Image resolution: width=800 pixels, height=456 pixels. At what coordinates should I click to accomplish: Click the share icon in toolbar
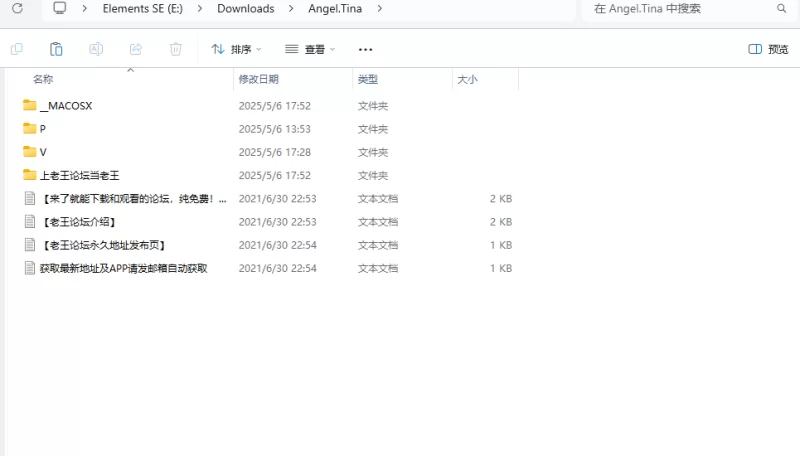(136, 49)
